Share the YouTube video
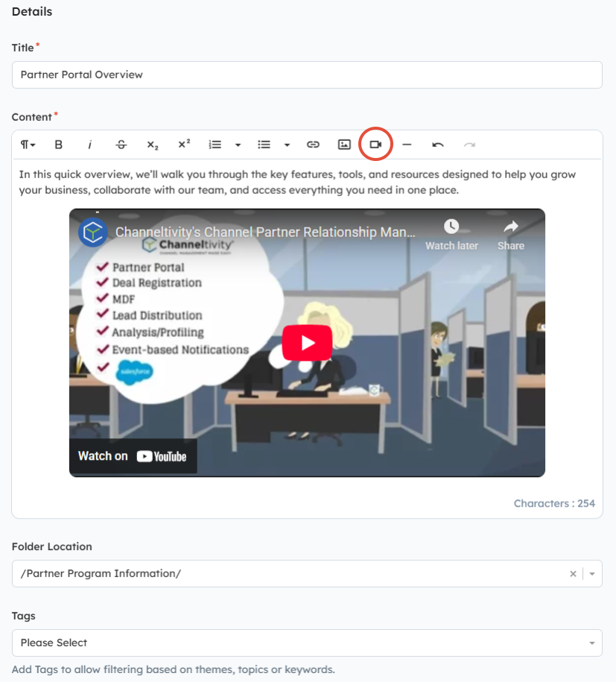616x682 pixels. pyautogui.click(x=511, y=235)
